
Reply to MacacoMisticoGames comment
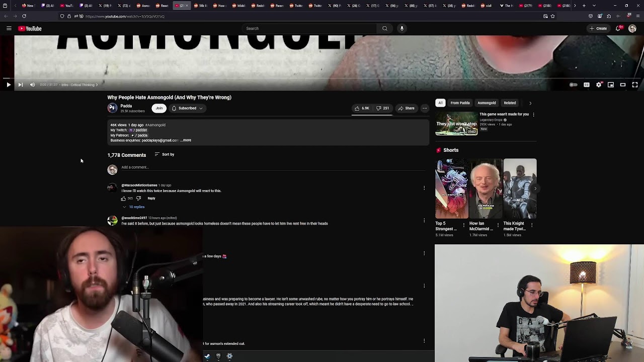tap(151, 199)
